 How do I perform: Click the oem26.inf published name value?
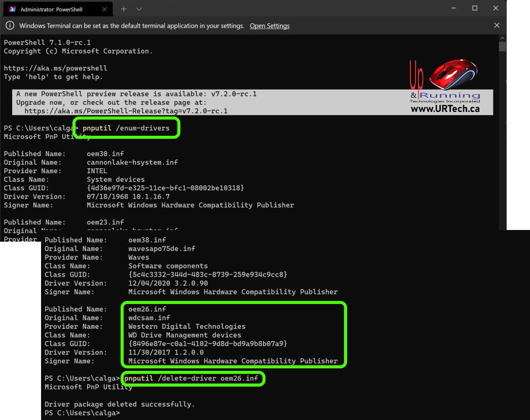[147, 309]
